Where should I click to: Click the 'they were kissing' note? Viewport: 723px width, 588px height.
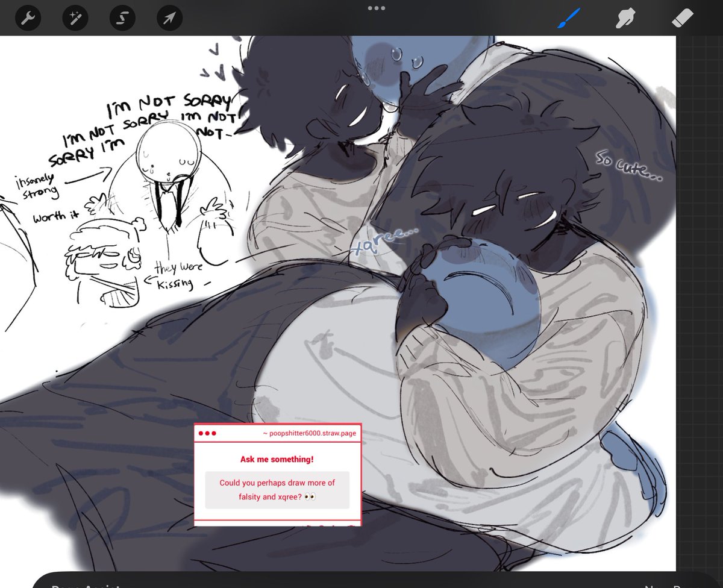click(x=179, y=275)
